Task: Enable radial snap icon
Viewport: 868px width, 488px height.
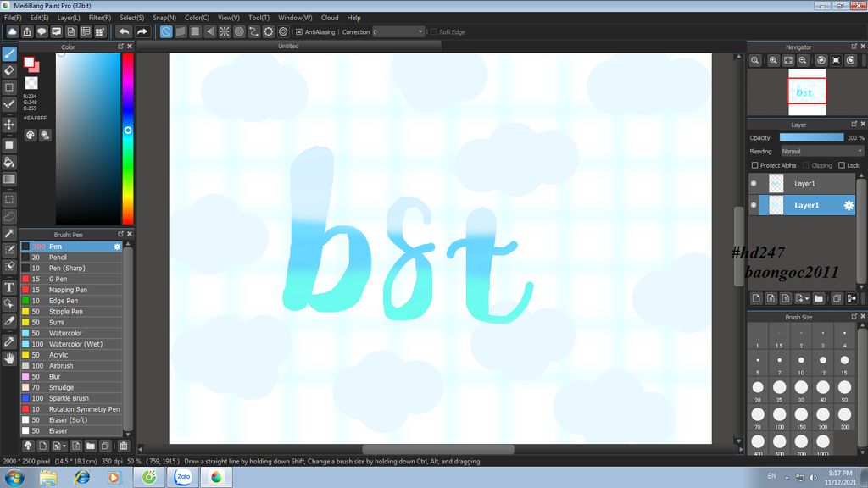Action: tap(224, 31)
